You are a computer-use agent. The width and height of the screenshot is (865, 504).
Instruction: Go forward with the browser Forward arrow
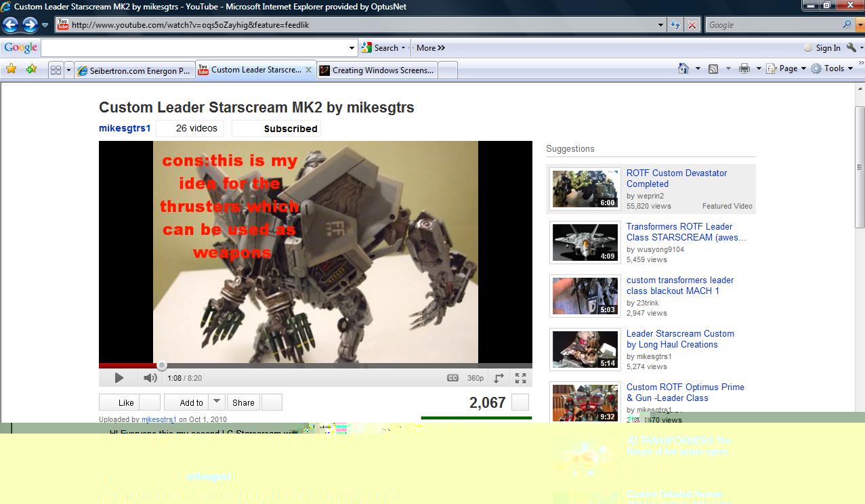30,25
